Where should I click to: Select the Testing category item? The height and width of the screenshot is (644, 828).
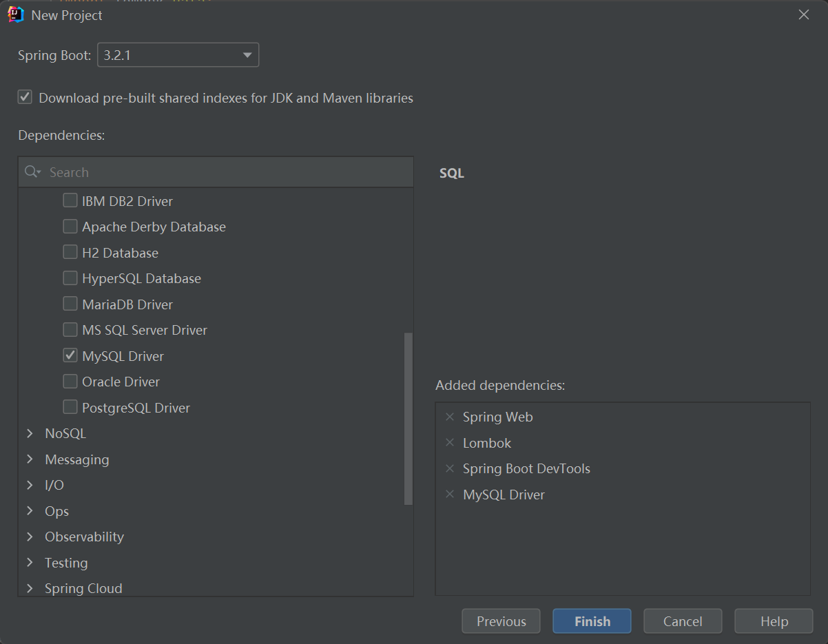coord(66,563)
